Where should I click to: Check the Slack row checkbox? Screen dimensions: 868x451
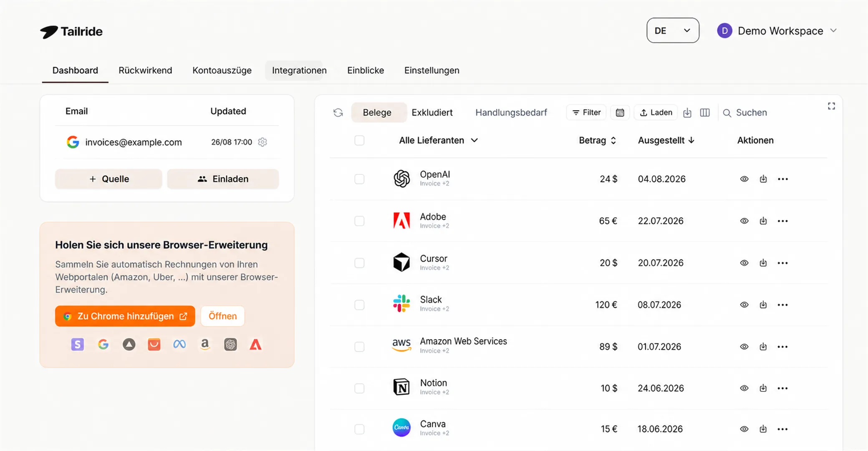[359, 305]
